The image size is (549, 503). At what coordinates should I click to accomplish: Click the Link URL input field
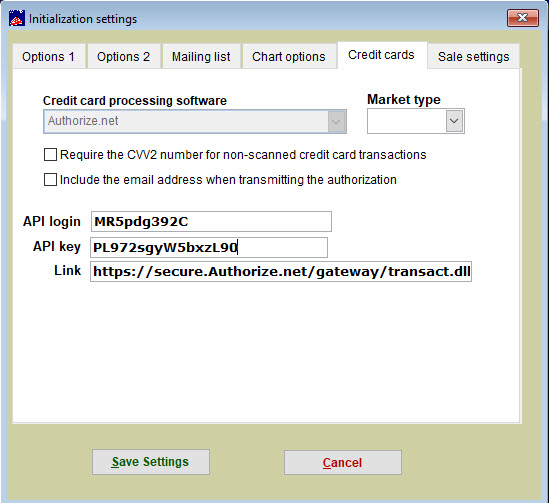coord(281,271)
